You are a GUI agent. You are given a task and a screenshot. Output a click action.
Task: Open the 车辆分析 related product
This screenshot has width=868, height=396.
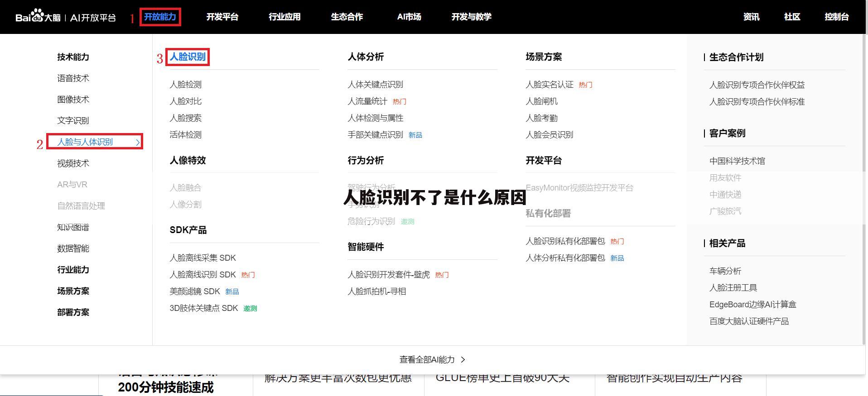pyautogui.click(x=725, y=271)
